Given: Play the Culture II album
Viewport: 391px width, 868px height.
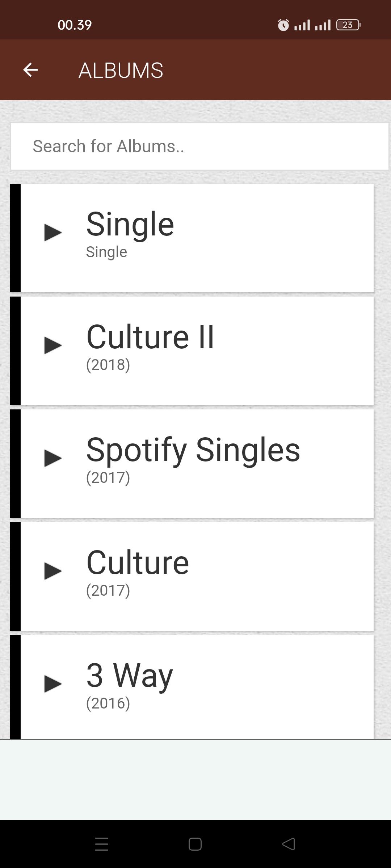Looking at the screenshot, I should coord(53,345).
